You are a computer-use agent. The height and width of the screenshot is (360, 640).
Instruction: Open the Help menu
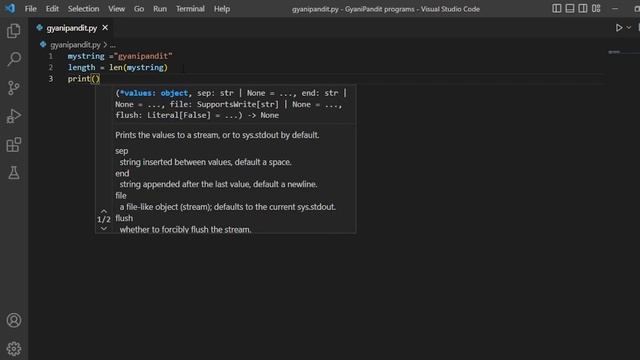pyautogui.click(x=222, y=9)
